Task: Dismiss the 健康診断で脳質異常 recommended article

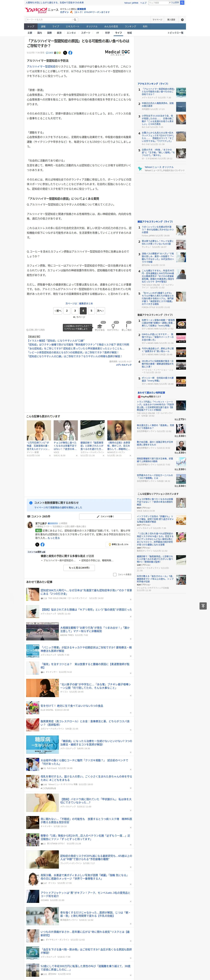Action: click(104, 455)
